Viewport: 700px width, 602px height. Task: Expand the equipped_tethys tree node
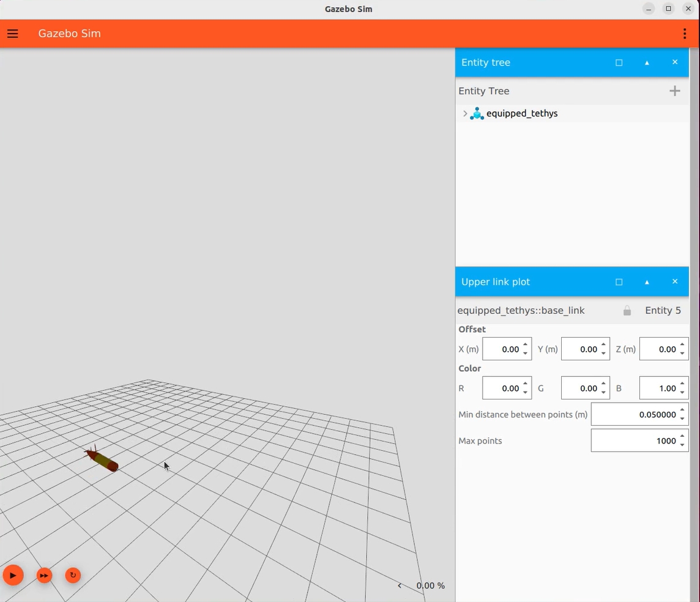pyautogui.click(x=465, y=113)
